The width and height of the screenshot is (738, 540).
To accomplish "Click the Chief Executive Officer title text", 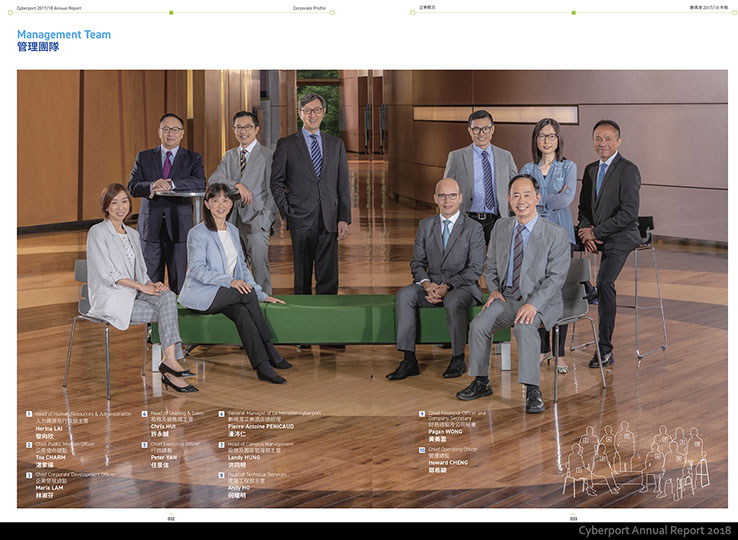I will [175, 443].
